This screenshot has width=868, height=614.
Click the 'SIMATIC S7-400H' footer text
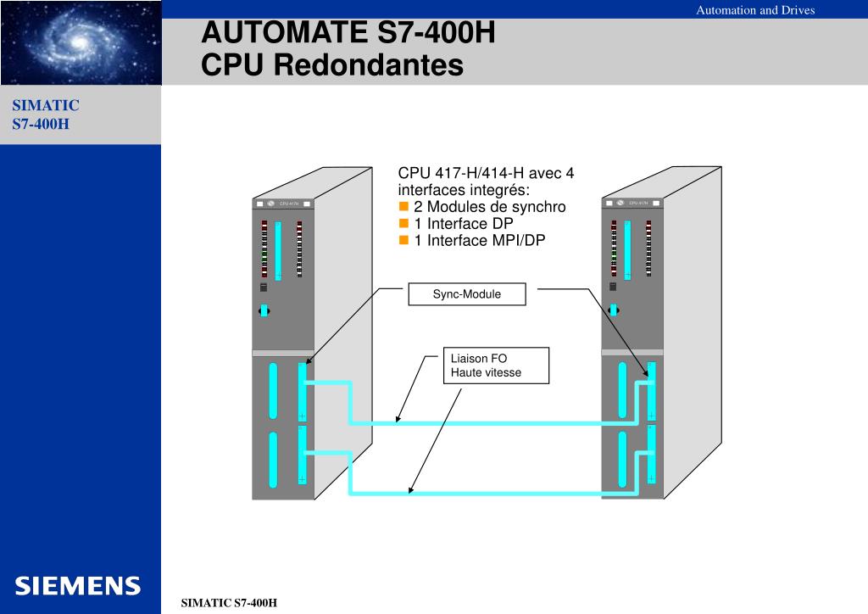coord(229,603)
